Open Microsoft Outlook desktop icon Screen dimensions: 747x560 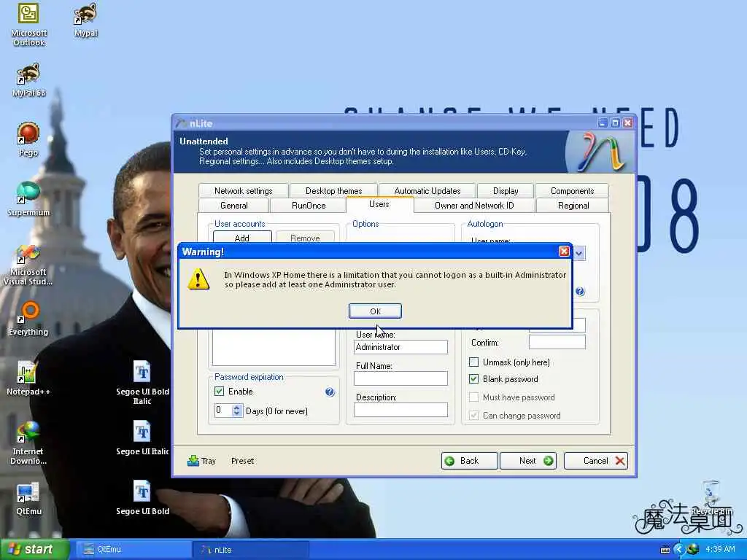pyautogui.click(x=28, y=24)
